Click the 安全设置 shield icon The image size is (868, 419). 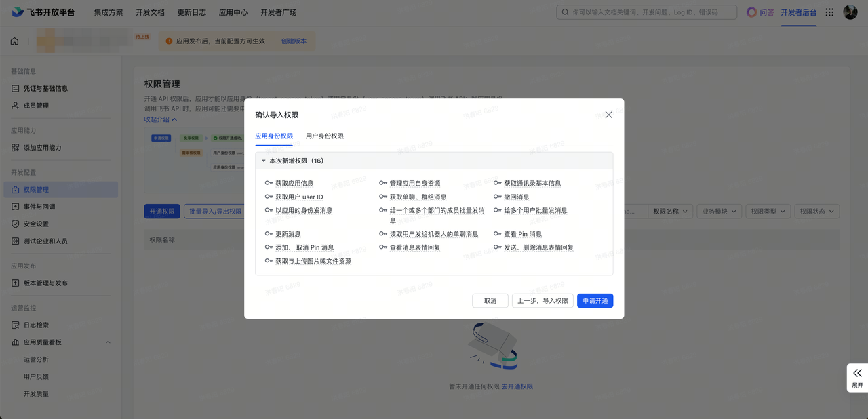pyautogui.click(x=16, y=224)
